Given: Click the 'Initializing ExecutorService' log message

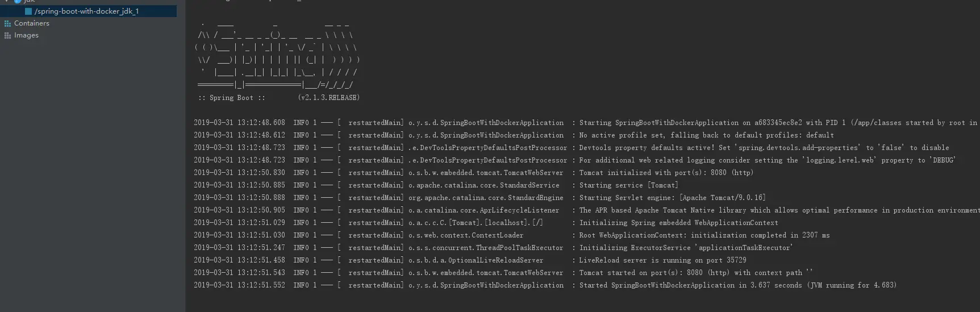Looking at the screenshot, I should tap(686, 248).
